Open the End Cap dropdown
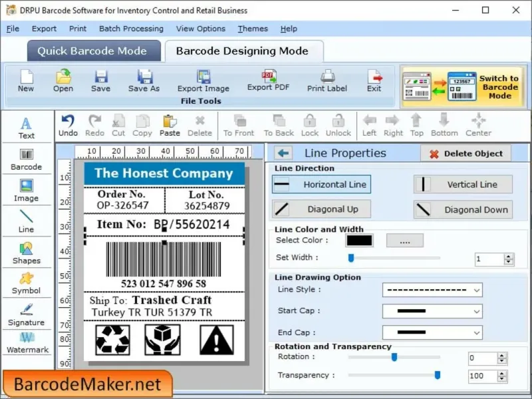This screenshot has height=399, width=532. point(432,332)
